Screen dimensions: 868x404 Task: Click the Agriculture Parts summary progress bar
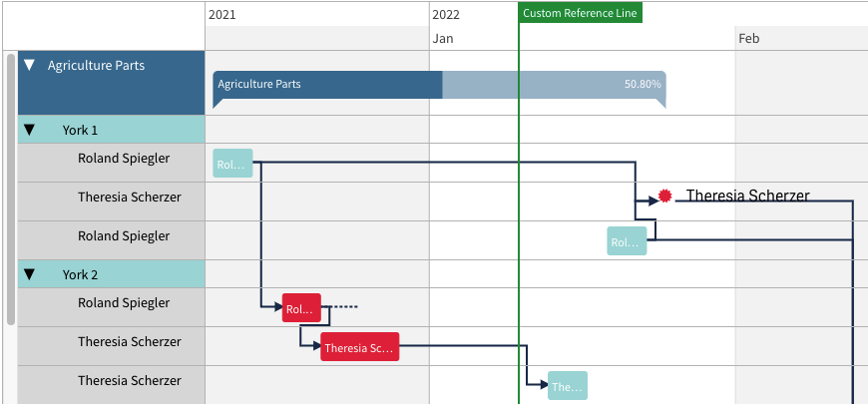coord(440,85)
